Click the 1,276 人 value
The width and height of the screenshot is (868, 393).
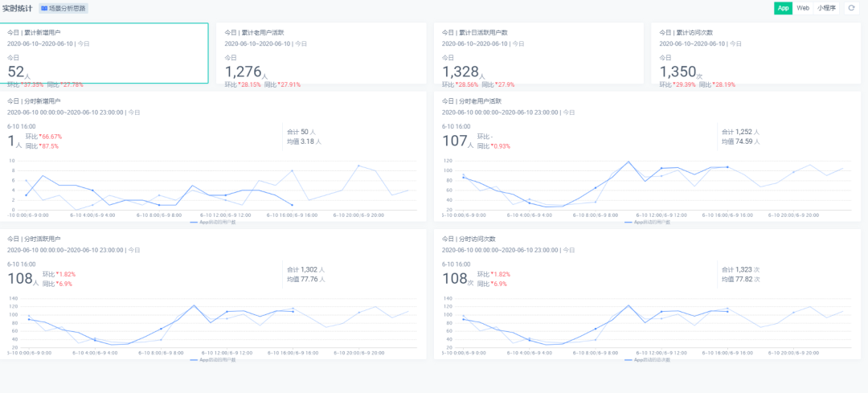[x=247, y=72]
